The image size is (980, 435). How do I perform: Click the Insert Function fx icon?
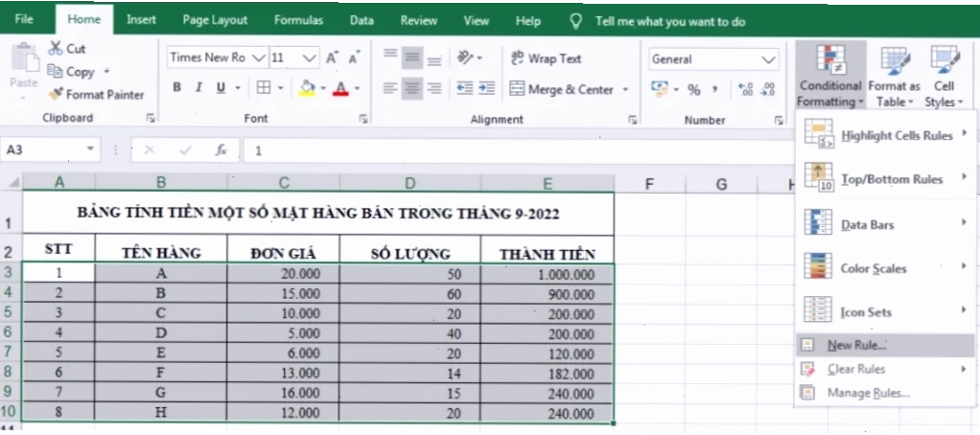tap(222, 149)
